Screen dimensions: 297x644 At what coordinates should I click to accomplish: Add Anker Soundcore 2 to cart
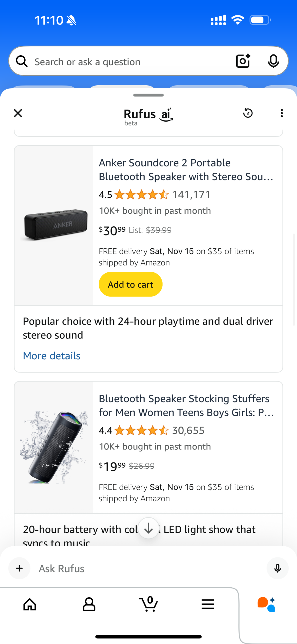tap(130, 284)
